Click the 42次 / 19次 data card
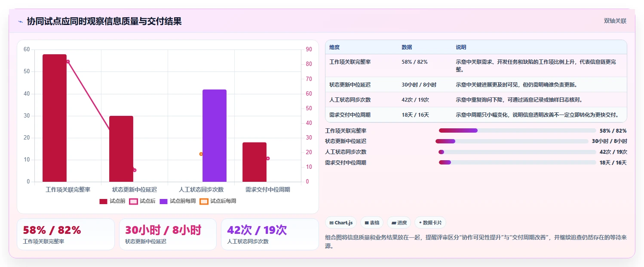Screen dimensions: 644x267 coord(270,234)
